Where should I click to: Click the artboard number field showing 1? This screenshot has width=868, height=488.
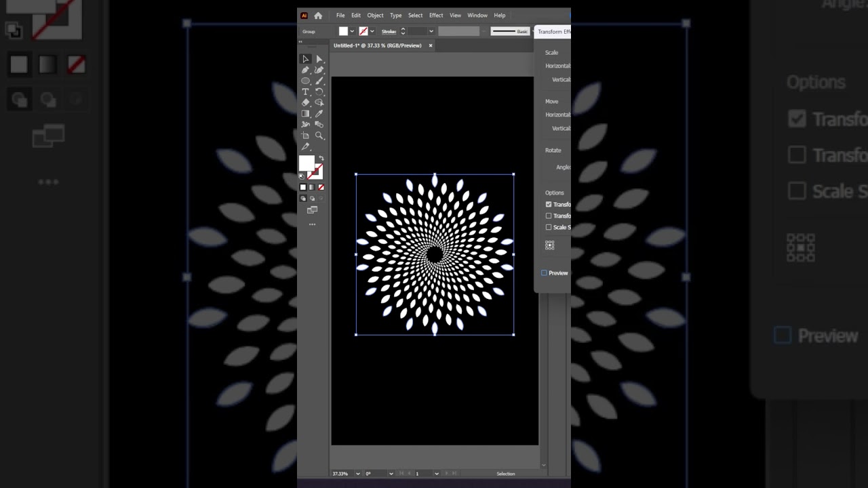[423, 473]
